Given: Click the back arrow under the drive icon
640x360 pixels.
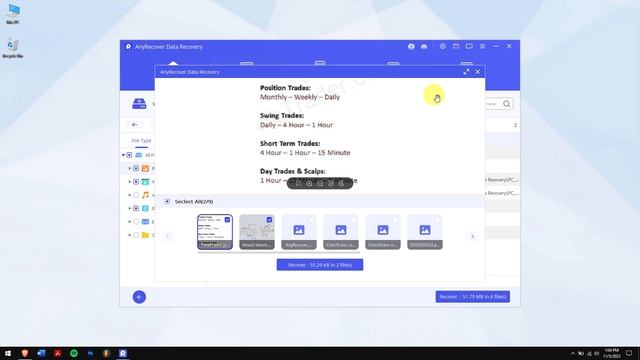Looking at the screenshot, I should (x=135, y=124).
